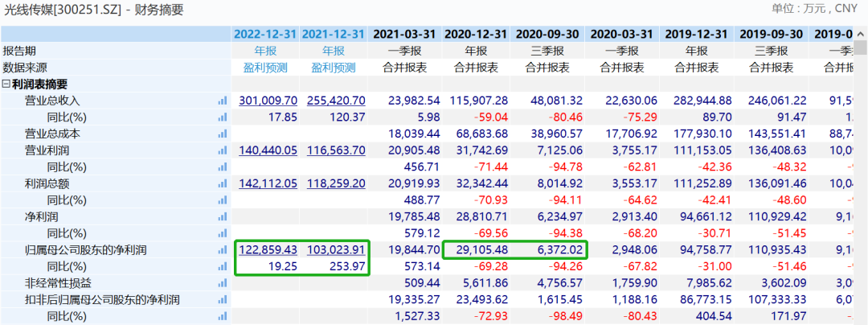Open forecast operating profit link 140,440.05
The image size is (868, 325).
(x=268, y=150)
